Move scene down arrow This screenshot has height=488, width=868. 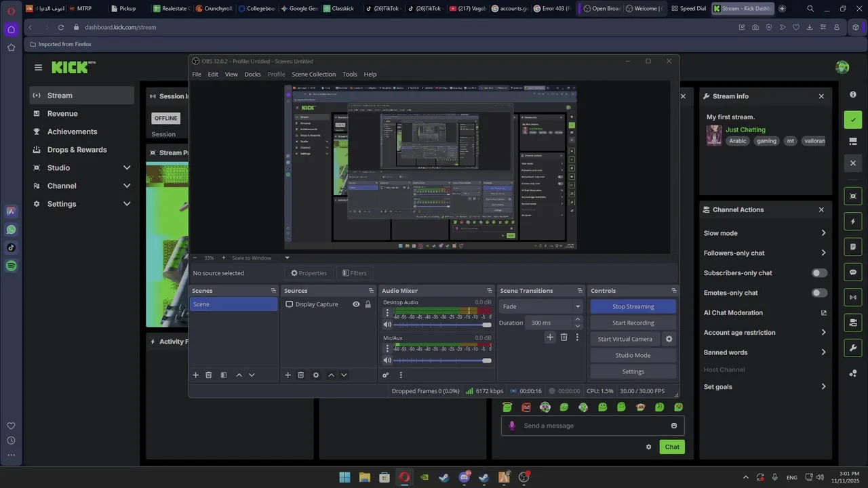tap(252, 375)
